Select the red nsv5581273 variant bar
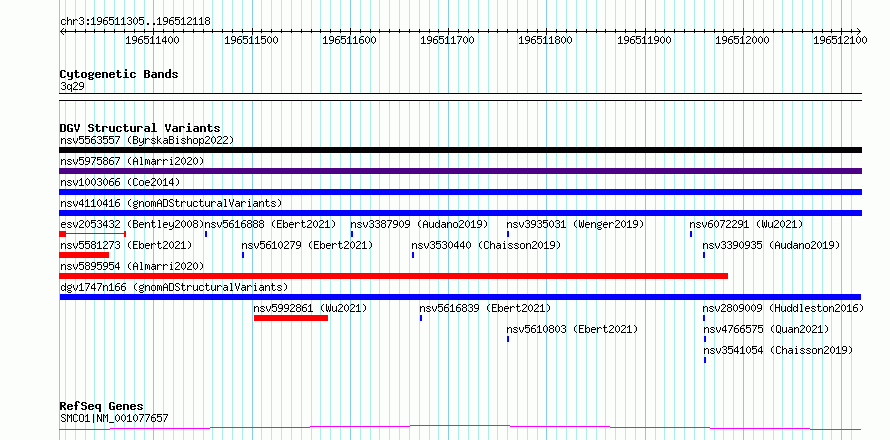This screenshot has height=440, width=890. coord(84,255)
